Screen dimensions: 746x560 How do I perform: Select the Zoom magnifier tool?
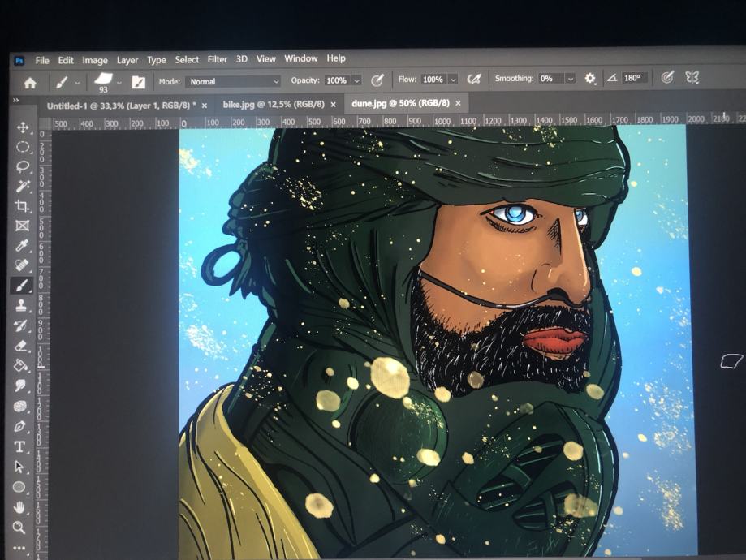(x=19, y=528)
